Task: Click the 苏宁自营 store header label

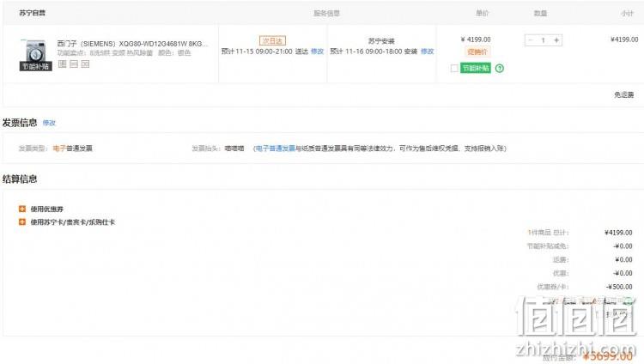Action: 33,13
